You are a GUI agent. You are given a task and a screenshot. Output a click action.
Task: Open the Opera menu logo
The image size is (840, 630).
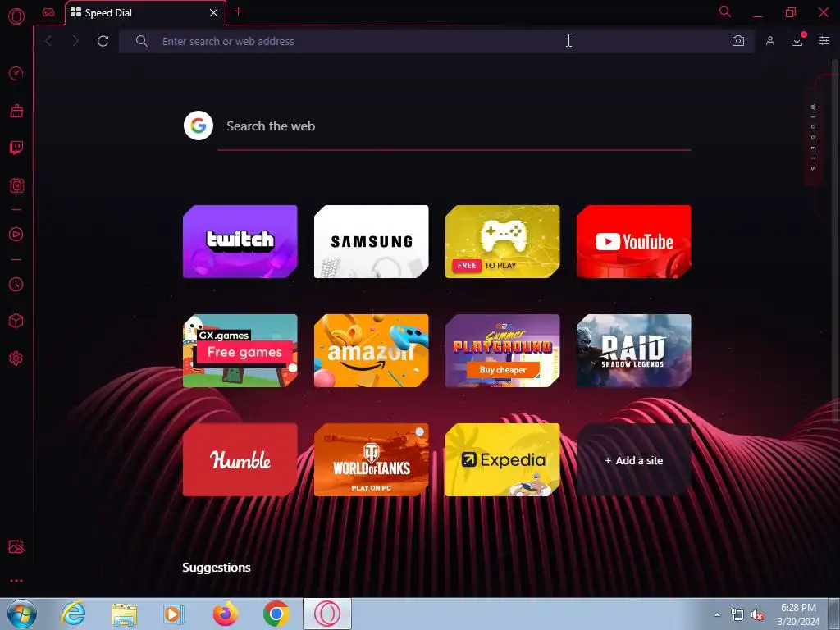point(16,16)
